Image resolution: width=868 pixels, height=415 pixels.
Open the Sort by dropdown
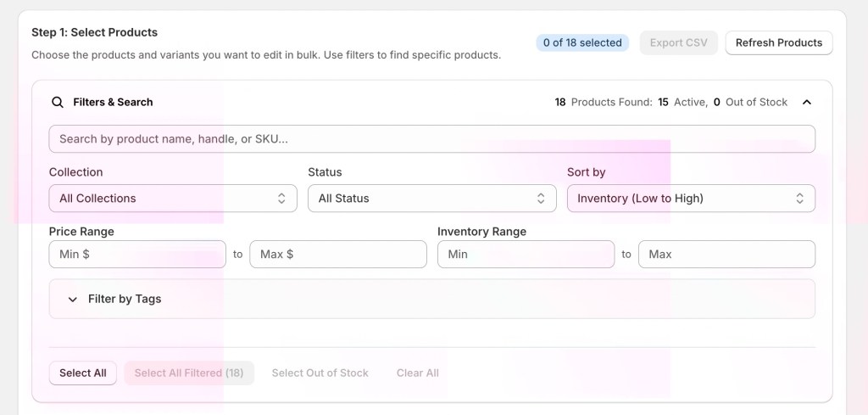point(690,198)
